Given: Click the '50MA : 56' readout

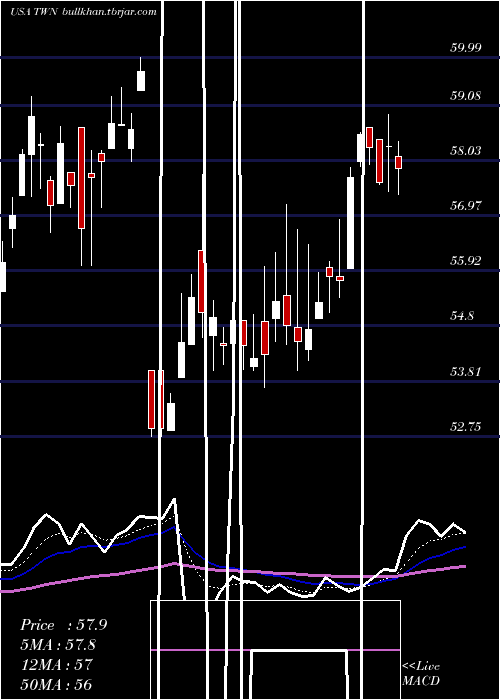Looking at the screenshot, I should (56, 684).
